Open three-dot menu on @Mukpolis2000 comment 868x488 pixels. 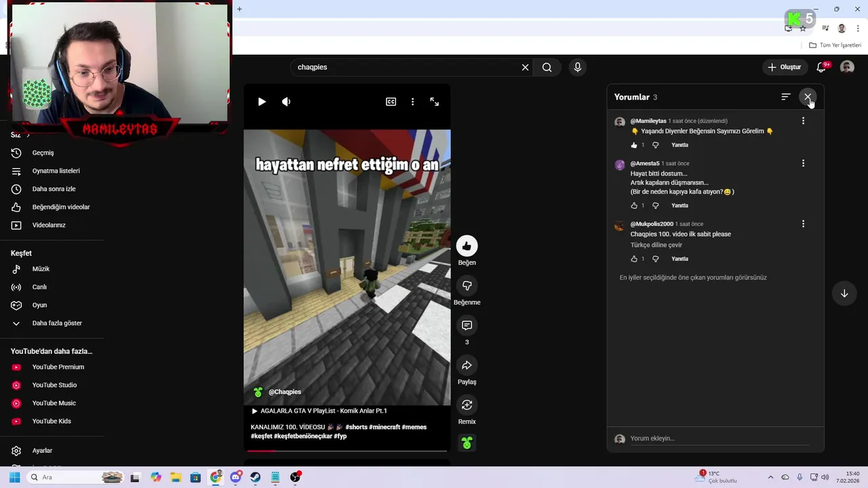[803, 224]
